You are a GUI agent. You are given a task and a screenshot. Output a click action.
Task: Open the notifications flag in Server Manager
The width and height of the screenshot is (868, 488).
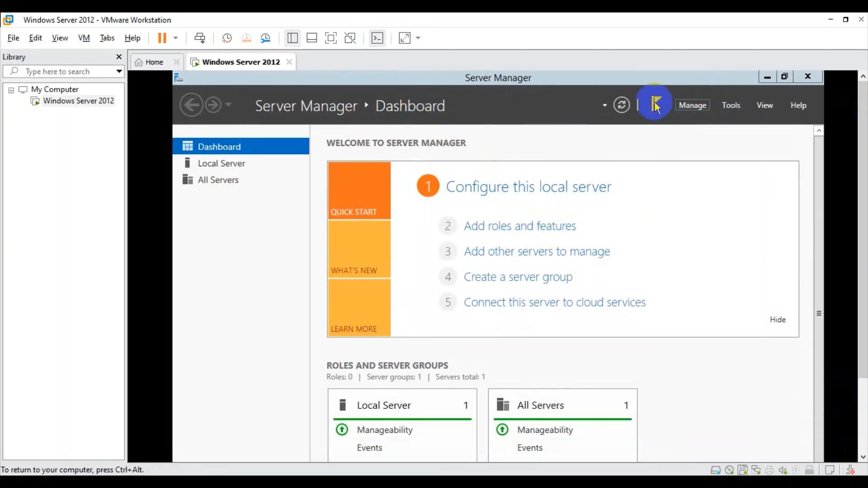pyautogui.click(x=656, y=104)
